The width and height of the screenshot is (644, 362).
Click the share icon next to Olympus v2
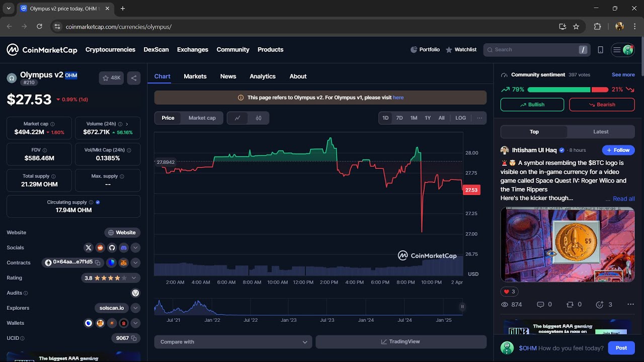[x=133, y=78]
